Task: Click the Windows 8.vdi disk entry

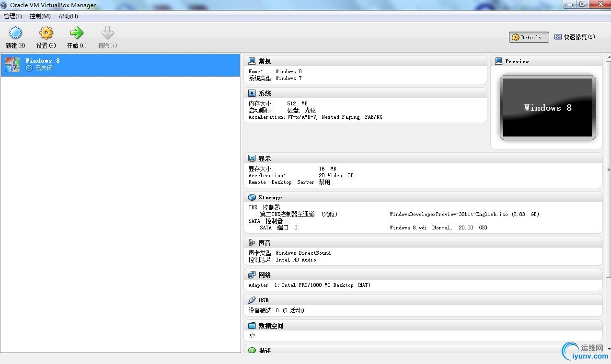Action: [438, 227]
